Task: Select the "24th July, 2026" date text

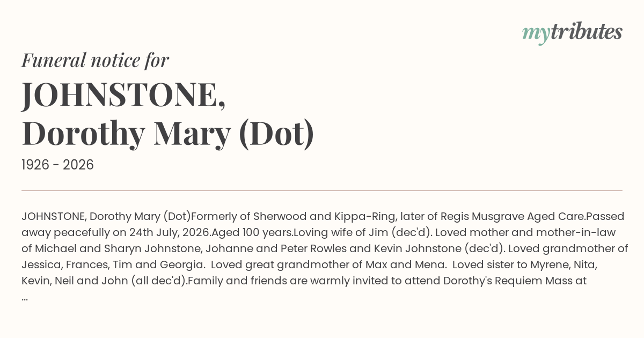Action: (x=170, y=233)
